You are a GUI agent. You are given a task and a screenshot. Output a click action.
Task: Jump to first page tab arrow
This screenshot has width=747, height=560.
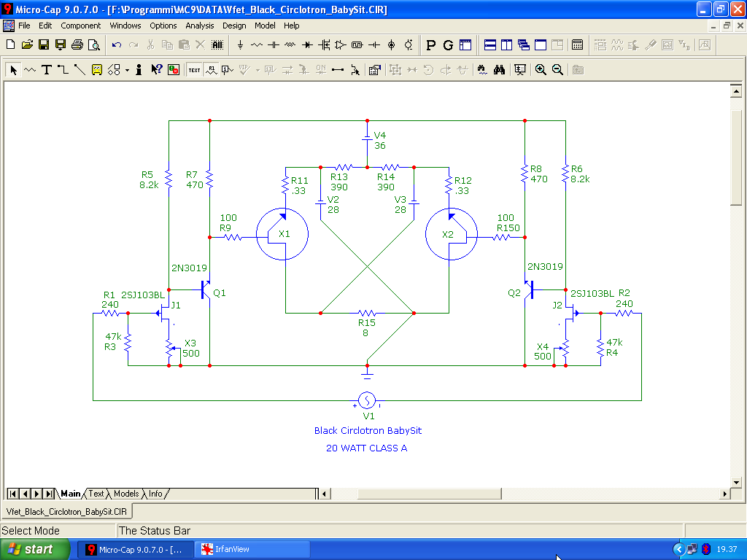13,494
